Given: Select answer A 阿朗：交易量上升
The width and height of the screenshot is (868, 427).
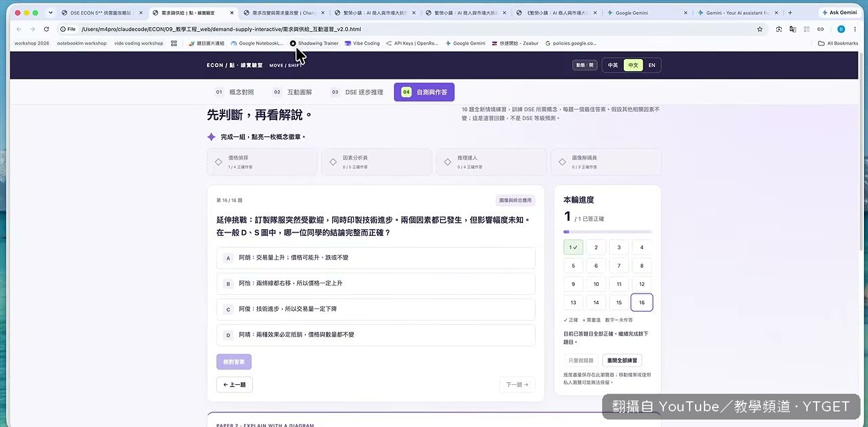Looking at the screenshot, I should click(376, 258).
